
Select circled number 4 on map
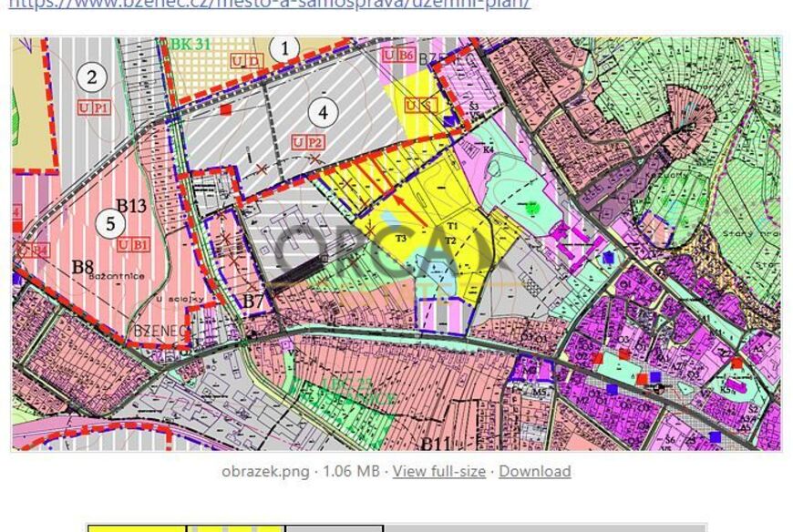[x=322, y=113]
